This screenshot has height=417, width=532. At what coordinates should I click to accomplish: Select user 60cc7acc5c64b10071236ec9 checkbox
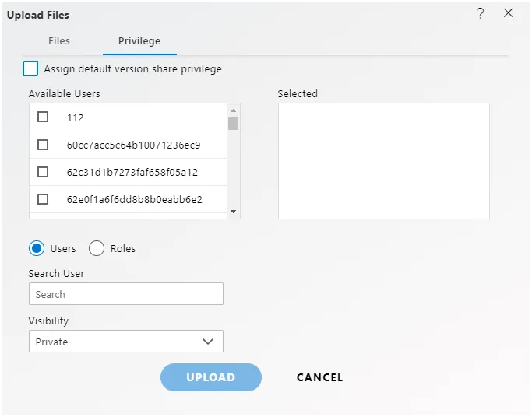coord(43,145)
